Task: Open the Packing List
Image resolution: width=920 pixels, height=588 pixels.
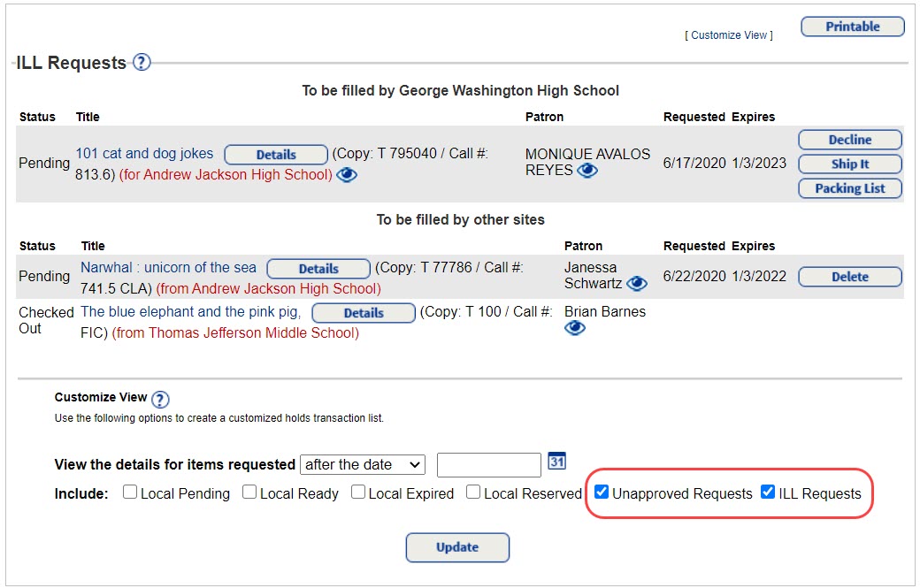Action: click(849, 188)
